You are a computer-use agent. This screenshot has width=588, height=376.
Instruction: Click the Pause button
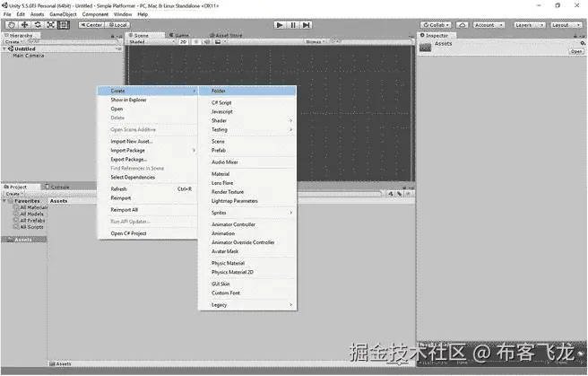pyautogui.click(x=293, y=25)
